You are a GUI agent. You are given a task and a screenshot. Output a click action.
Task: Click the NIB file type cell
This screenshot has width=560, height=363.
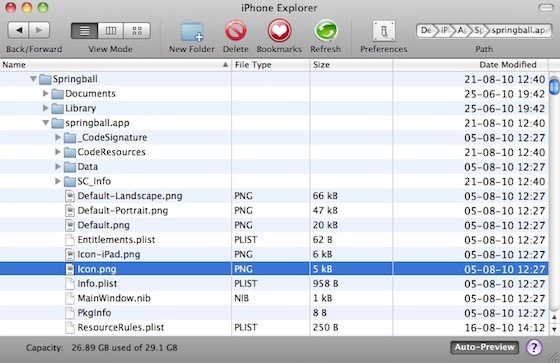pyautogui.click(x=242, y=298)
